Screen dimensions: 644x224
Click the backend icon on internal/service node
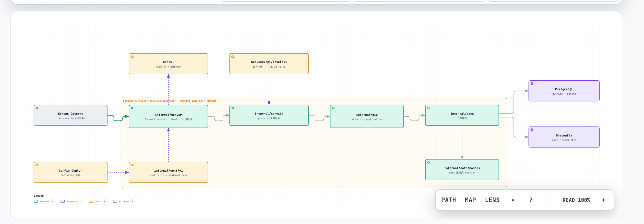233,108
